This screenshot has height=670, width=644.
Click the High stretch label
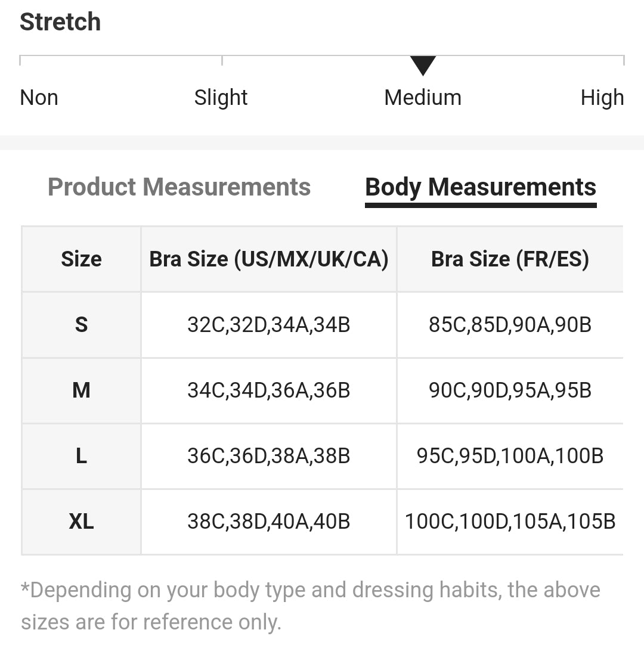click(602, 98)
